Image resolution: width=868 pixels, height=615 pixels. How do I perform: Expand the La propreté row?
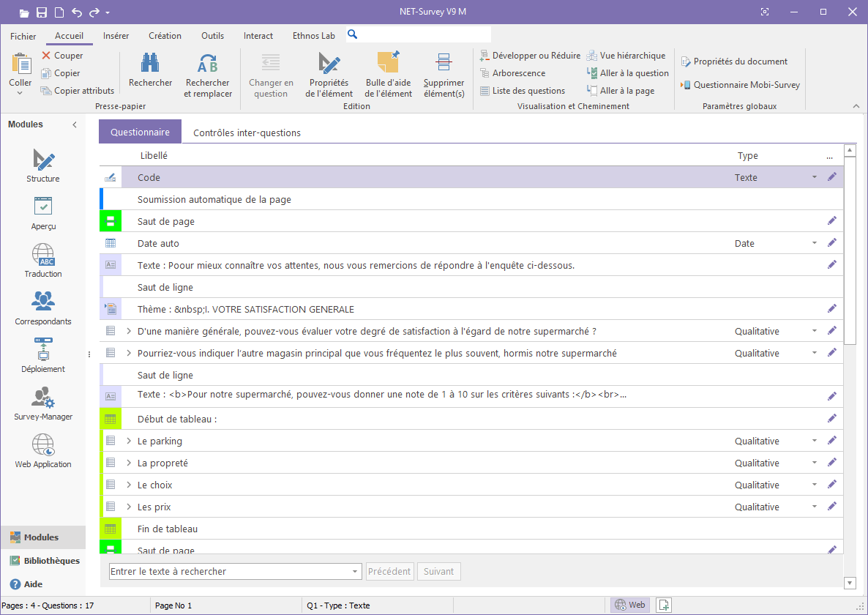(128, 463)
